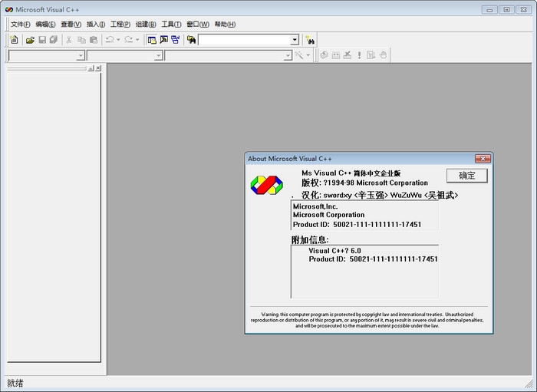
Task: Toggle the Workspace window icon
Action: pos(152,40)
